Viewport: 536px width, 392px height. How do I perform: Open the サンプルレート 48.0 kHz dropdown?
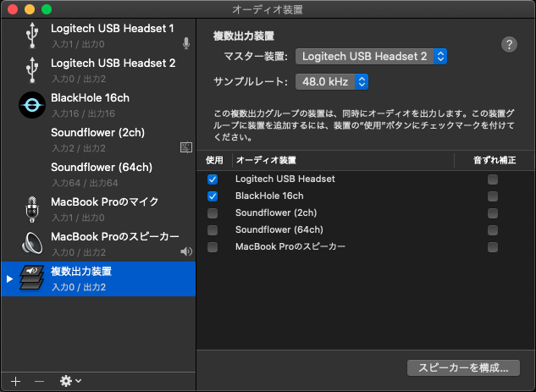click(332, 82)
